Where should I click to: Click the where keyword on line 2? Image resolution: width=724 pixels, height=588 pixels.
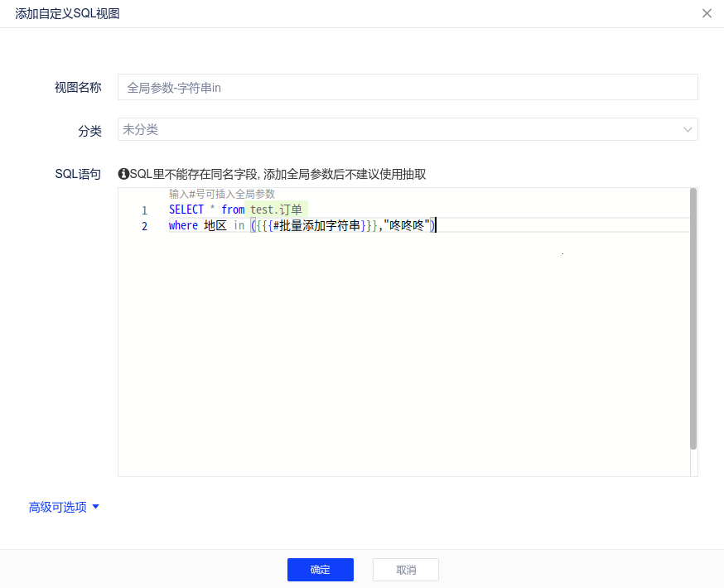[x=183, y=225]
